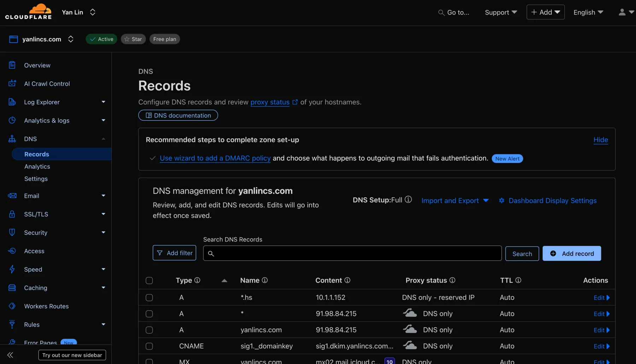
Task: Click inside the Search DNS Records field
Action: coord(352,253)
